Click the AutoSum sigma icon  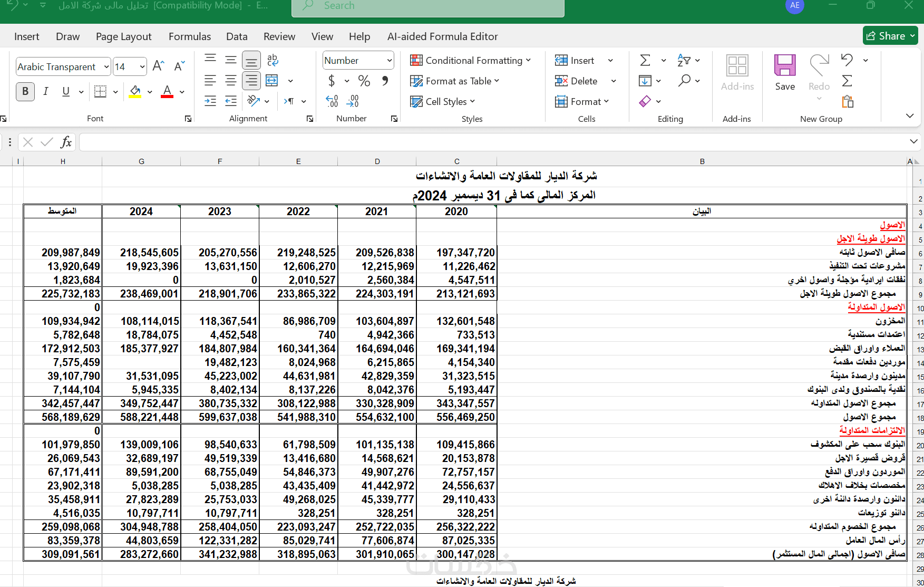pyautogui.click(x=645, y=60)
